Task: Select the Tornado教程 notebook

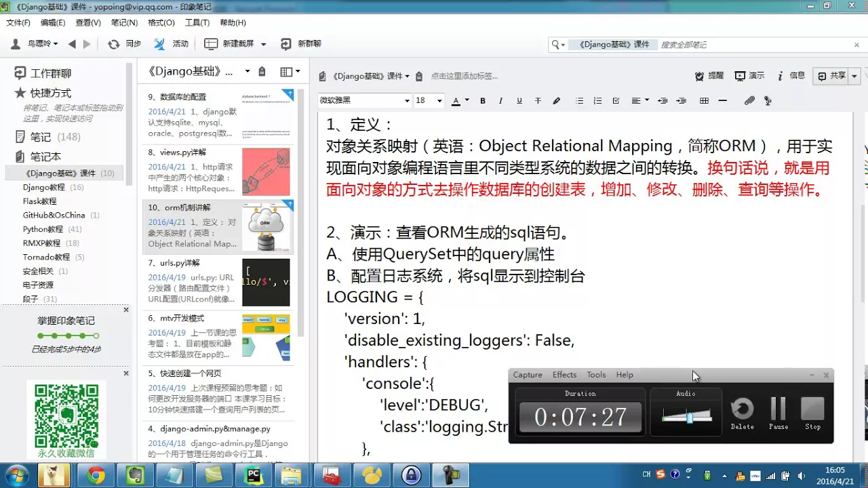Action: (x=54, y=257)
